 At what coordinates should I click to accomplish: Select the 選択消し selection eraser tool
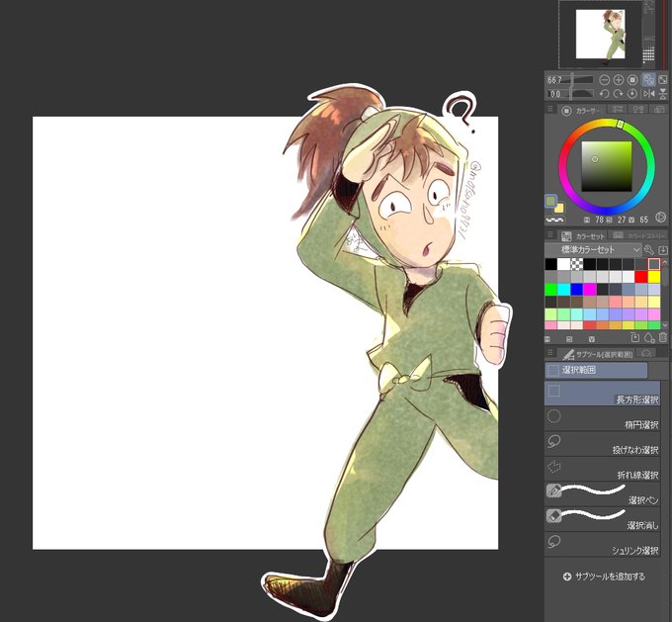[602, 519]
